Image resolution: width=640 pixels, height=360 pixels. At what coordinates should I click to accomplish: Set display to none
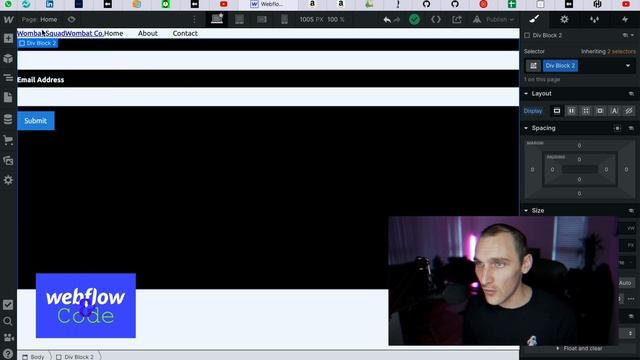click(x=629, y=111)
